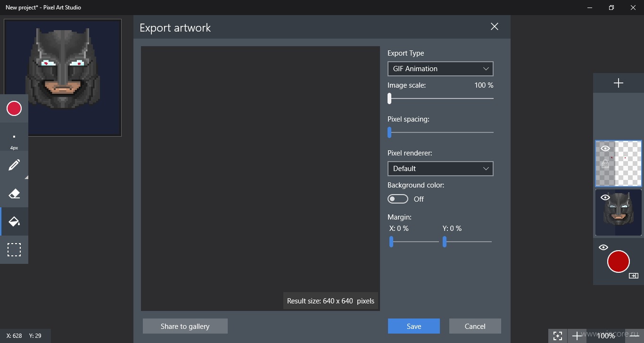This screenshot has width=644, height=343.
Task: Click the lock icon on the top layer
Action: tap(605, 163)
